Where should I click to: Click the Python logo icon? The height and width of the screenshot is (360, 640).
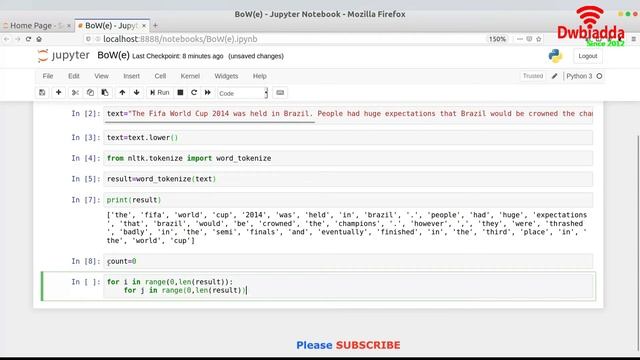point(555,56)
